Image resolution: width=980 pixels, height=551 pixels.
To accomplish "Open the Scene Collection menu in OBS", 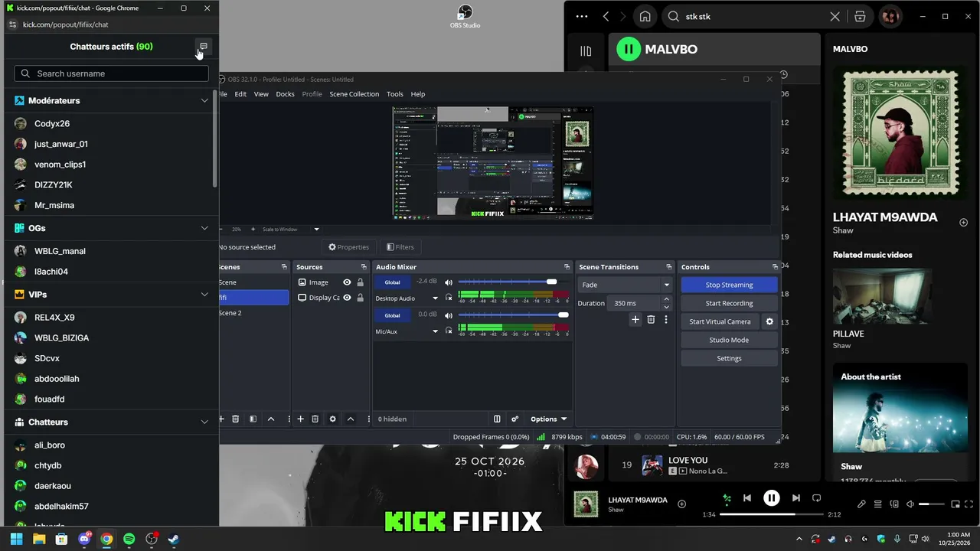I will pos(354,94).
